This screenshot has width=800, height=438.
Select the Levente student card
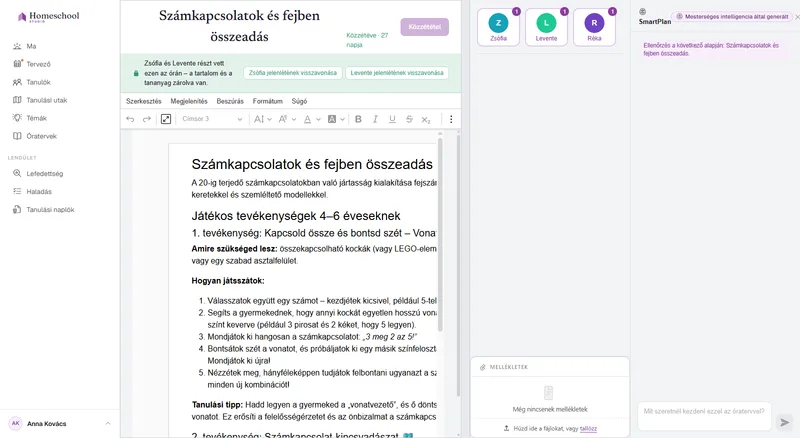click(546, 27)
